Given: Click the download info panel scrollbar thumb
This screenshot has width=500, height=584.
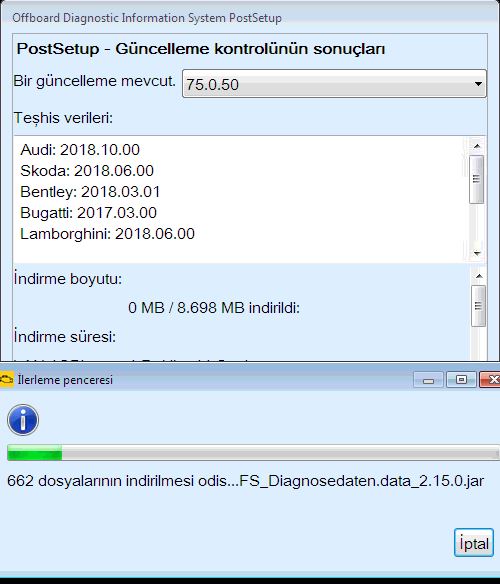Looking at the screenshot, I should pos(478,306).
